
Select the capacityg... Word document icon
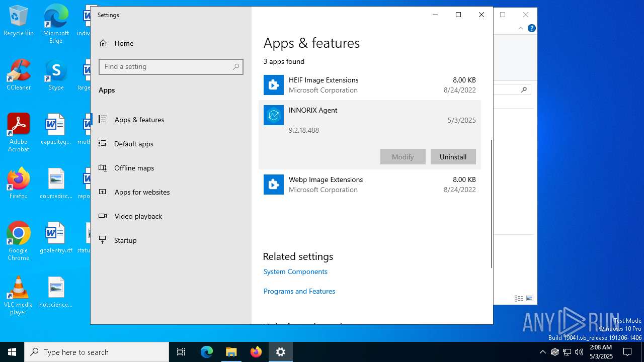click(56, 129)
